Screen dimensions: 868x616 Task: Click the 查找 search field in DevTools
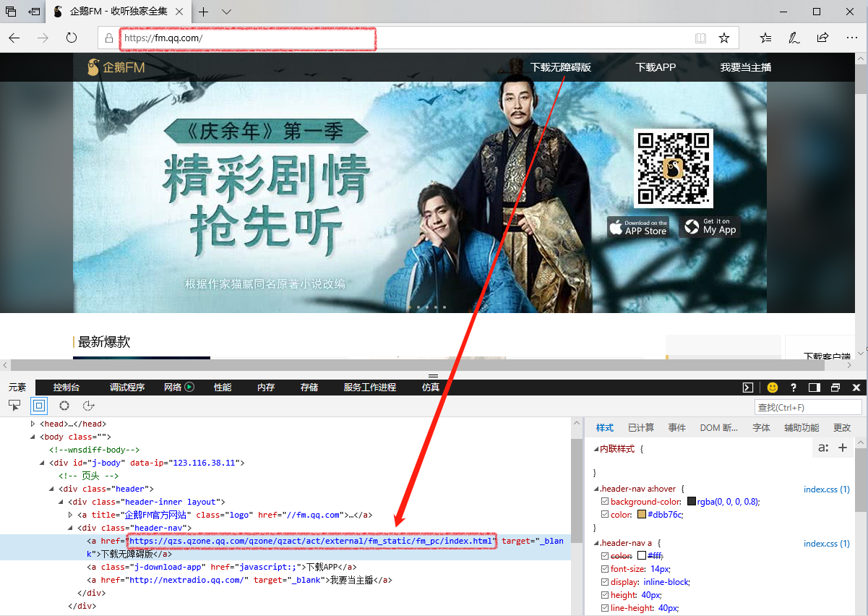(808, 407)
